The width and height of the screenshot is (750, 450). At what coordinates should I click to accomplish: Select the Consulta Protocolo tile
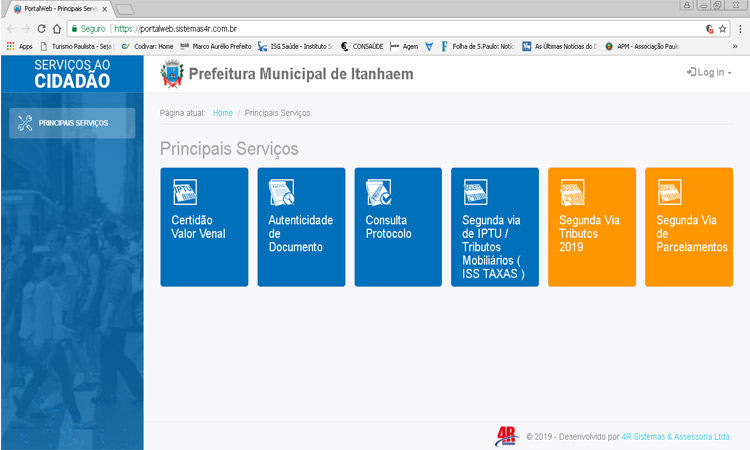coord(398,227)
